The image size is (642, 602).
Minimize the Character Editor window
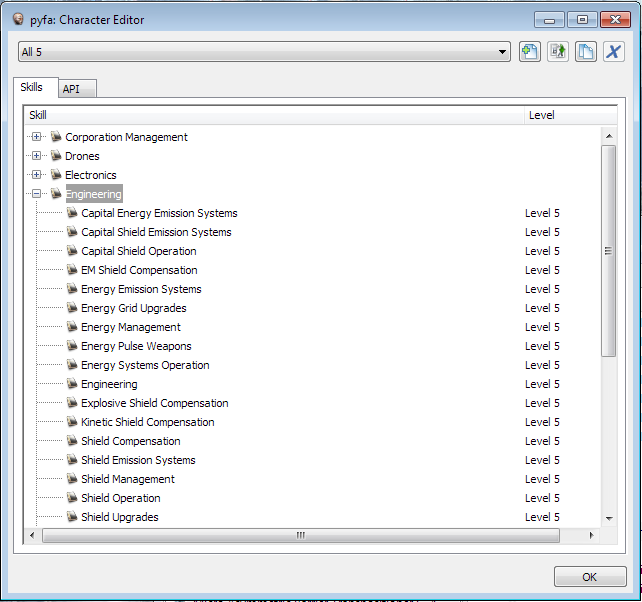click(x=549, y=20)
